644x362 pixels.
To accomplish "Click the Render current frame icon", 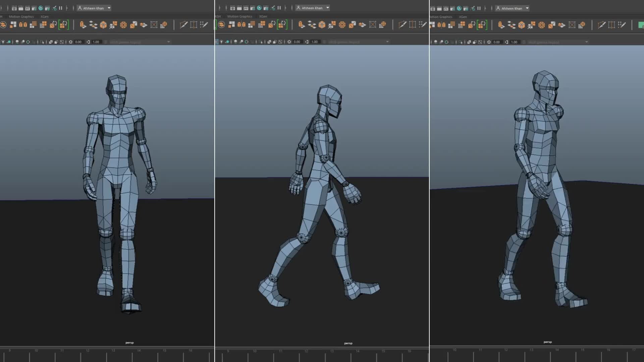I will click(13, 8).
